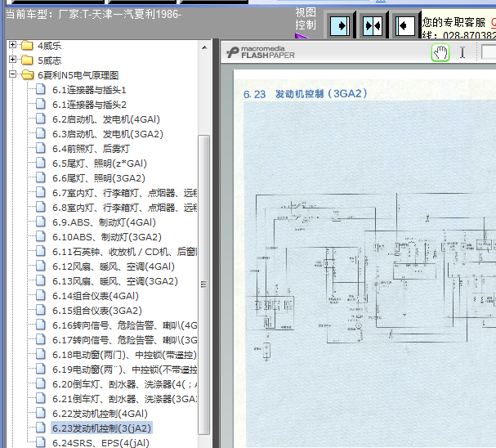Click the document icon beside 6.9.ABS、制动灯(4GAI)
This screenshot has height=448, width=496.
point(41,222)
